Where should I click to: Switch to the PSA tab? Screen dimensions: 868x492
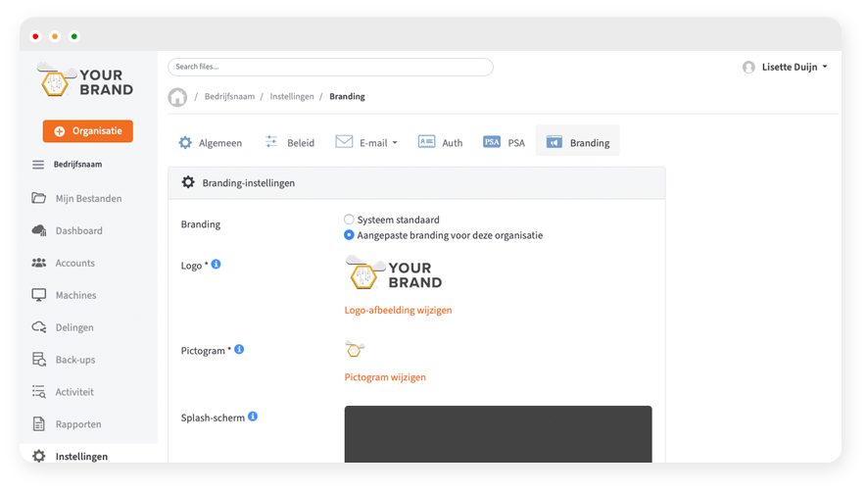[504, 142]
